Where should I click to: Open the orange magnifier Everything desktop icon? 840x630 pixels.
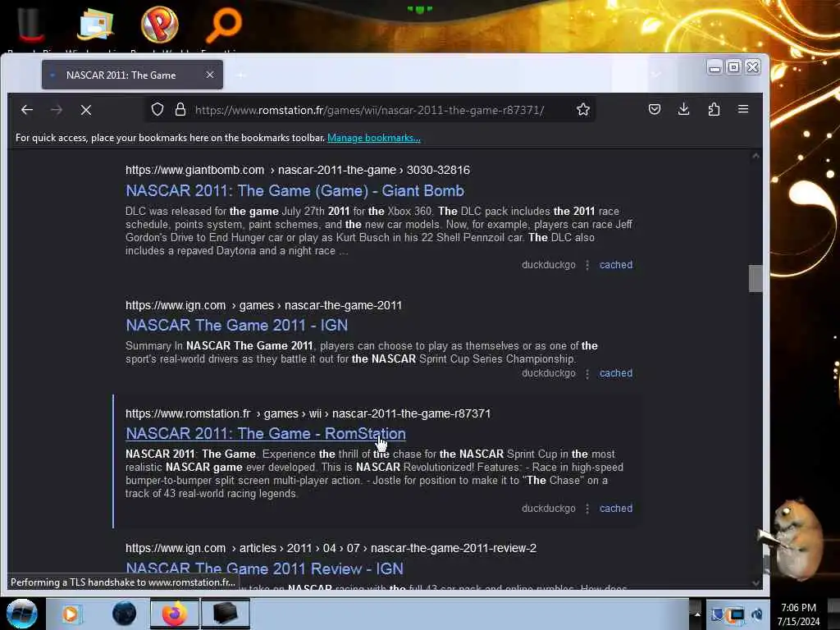224,24
